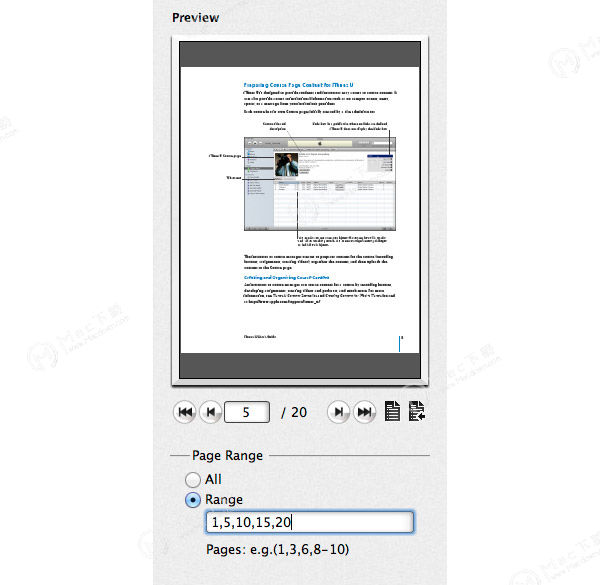Click the range field containing 1,5,10,15,20
Image resolution: width=600 pixels, height=585 pixels.
coord(310,522)
